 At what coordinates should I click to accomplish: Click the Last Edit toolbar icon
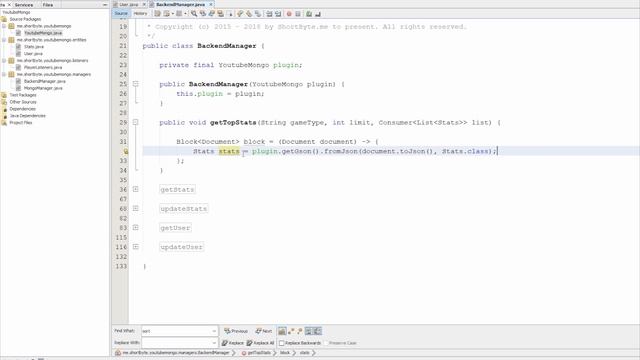(x=157, y=13)
